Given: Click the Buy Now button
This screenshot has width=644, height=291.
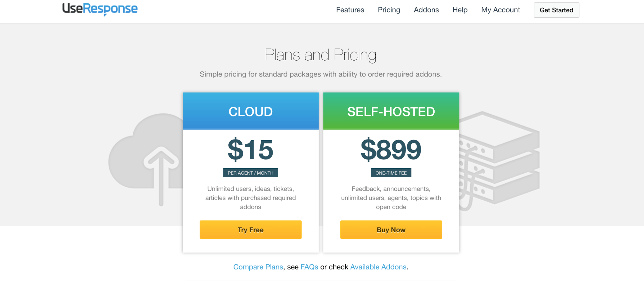Looking at the screenshot, I should (x=391, y=230).
